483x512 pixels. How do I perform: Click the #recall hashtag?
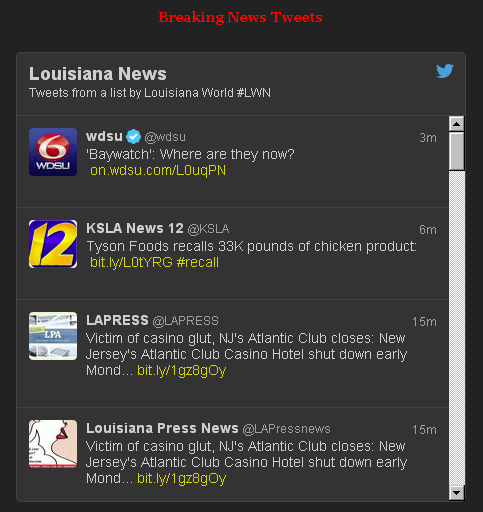coord(198,262)
